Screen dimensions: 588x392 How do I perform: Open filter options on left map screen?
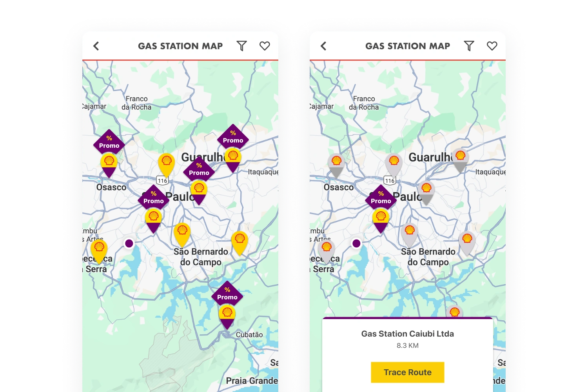coord(242,46)
